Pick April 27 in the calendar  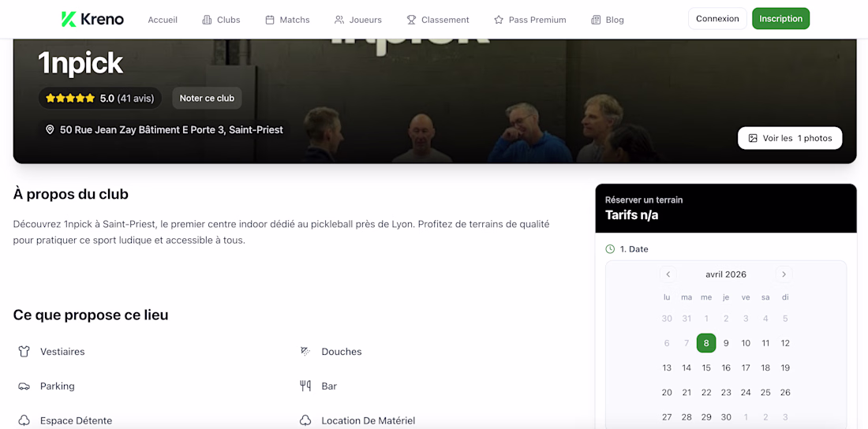click(667, 417)
